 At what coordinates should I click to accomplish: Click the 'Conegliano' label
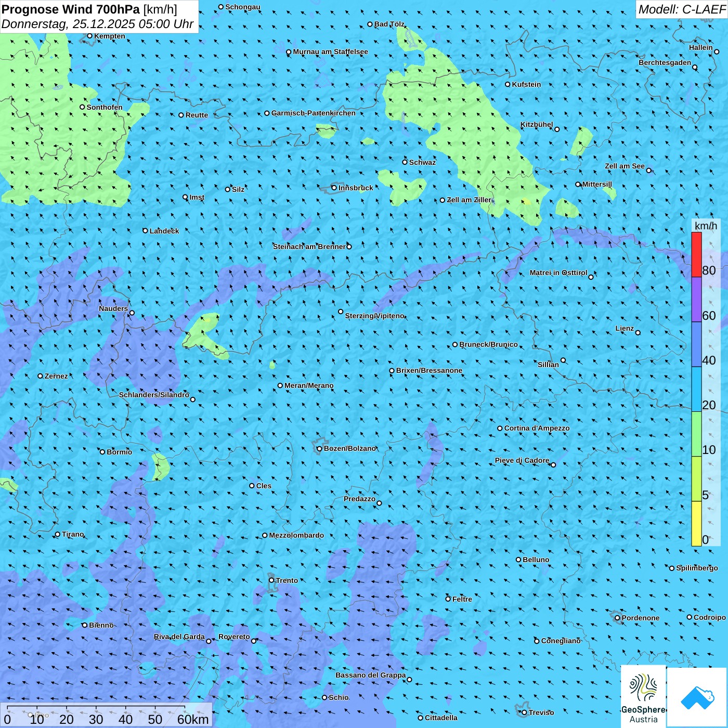561,641
